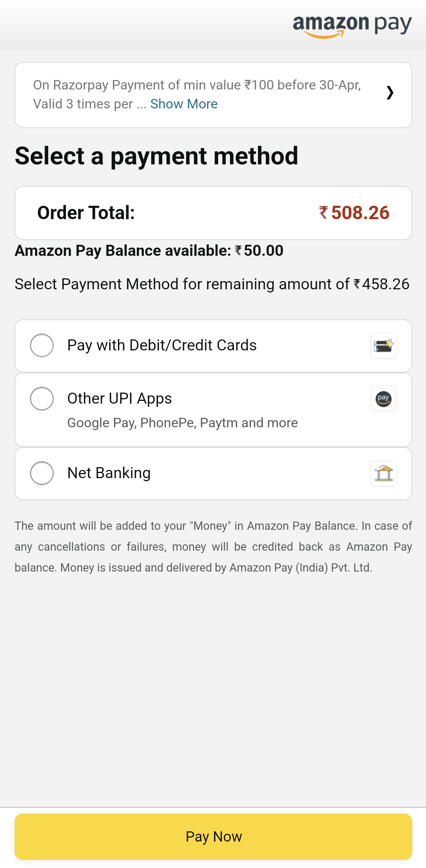This screenshot has height=868, width=426.
Task: Open the Show More offer link
Action: point(184,104)
